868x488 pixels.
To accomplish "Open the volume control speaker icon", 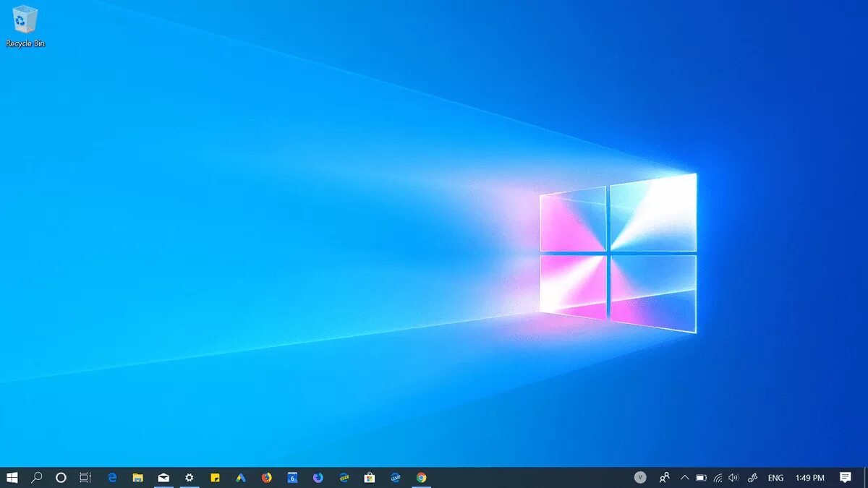I will coord(733,477).
